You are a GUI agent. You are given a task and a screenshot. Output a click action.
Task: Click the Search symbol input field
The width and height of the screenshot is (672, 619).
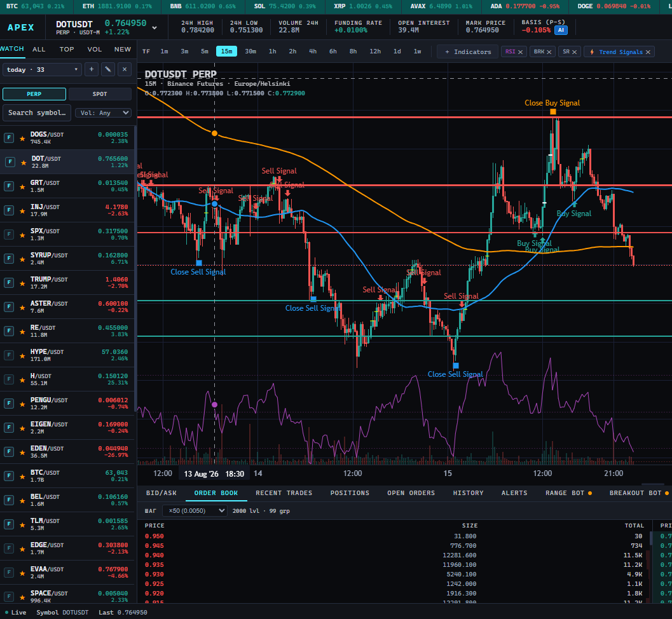coord(37,112)
